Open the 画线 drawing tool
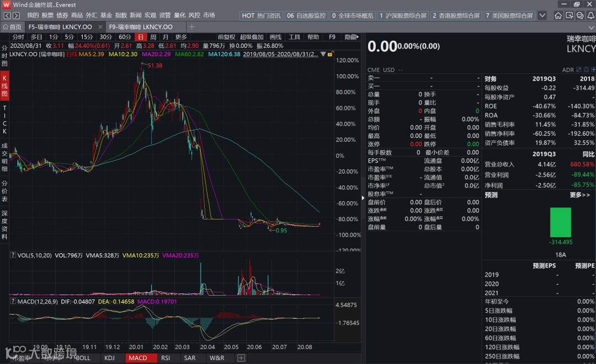 point(275,37)
